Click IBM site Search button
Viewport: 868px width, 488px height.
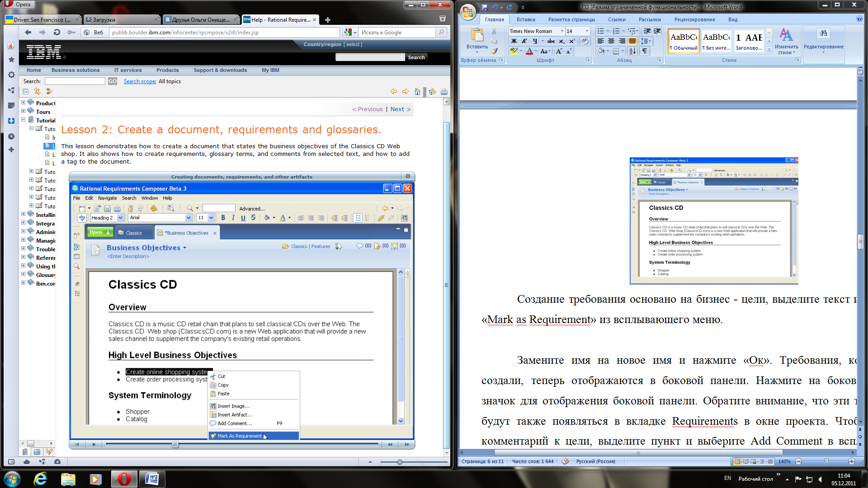pos(416,57)
